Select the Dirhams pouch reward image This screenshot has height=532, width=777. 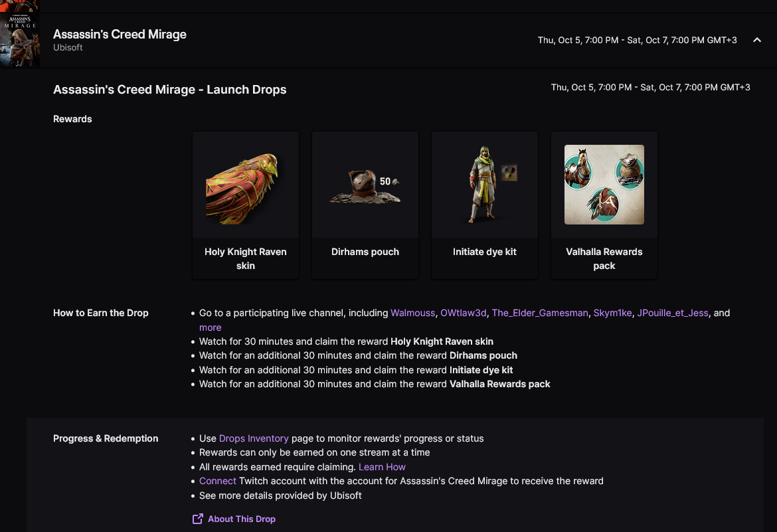[365, 185]
